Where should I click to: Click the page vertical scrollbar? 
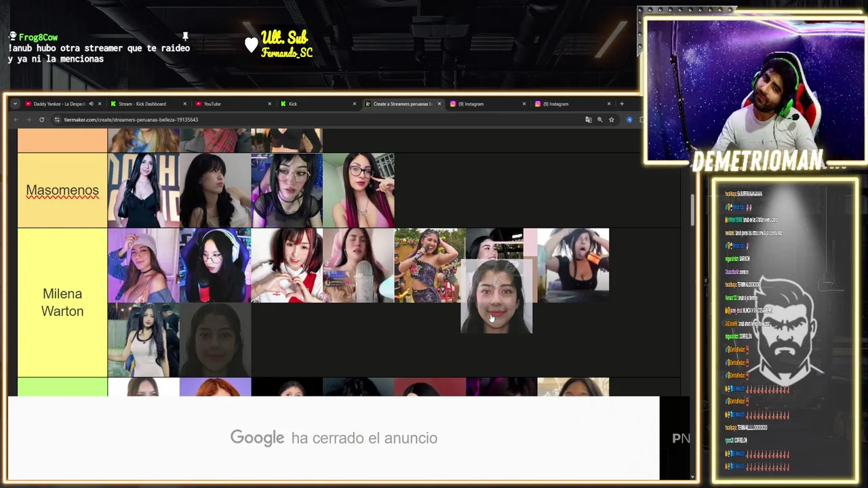pyautogui.click(x=692, y=210)
